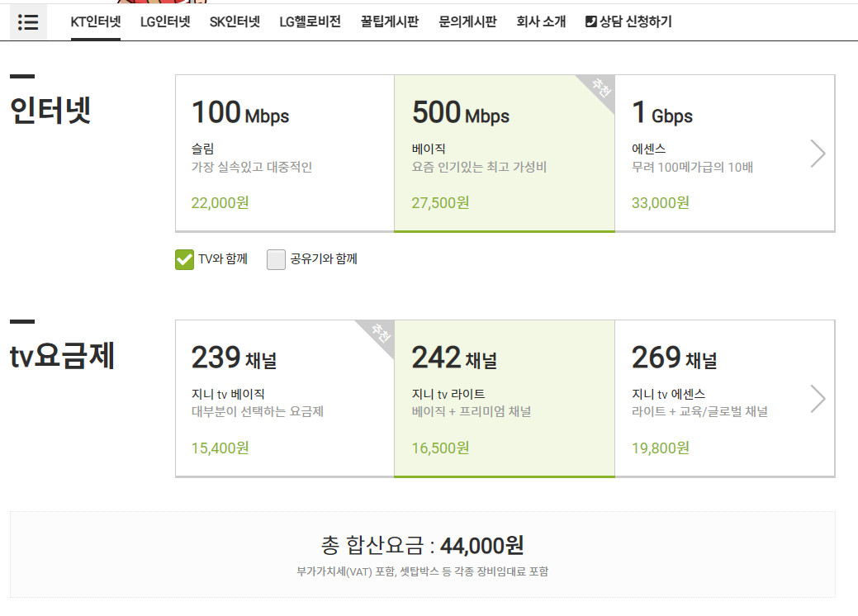
Task: Select the 100 Mbps 슬림 plan card
Action: coord(285,154)
